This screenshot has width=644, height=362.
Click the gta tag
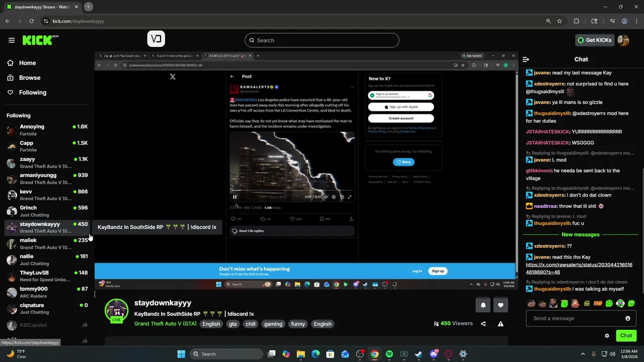point(233,324)
